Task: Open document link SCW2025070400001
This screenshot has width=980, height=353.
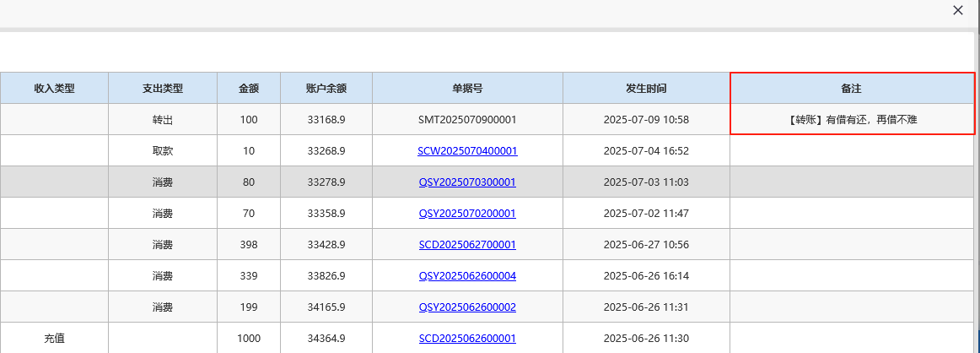Action: point(467,151)
